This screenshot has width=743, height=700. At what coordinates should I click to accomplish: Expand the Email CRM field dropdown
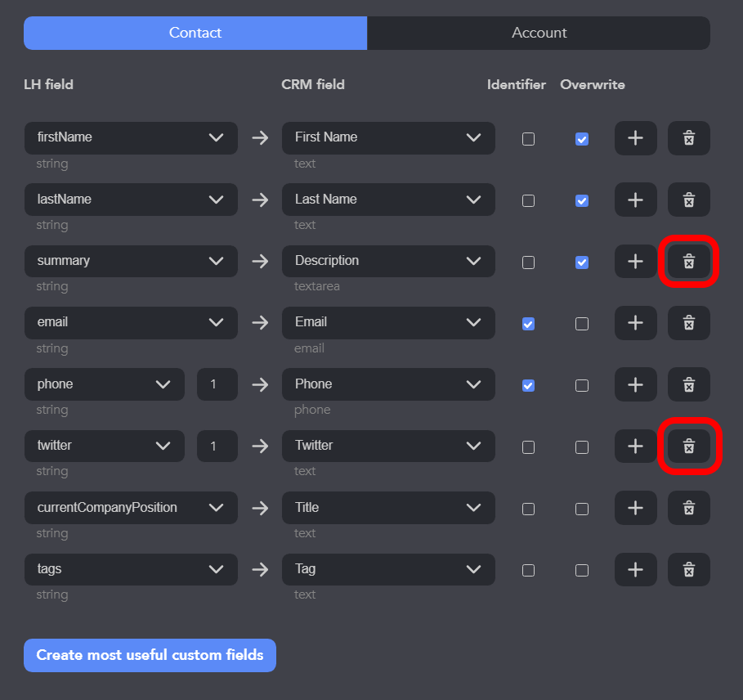click(388, 323)
